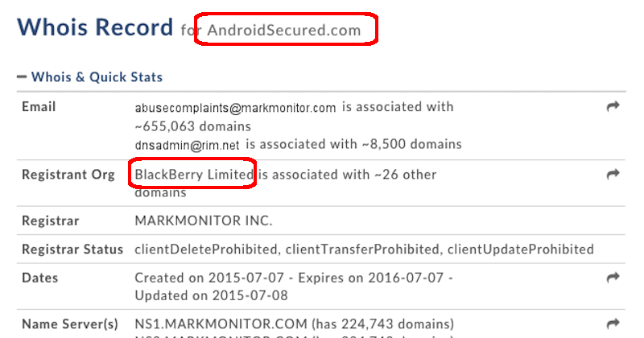Click the ~655,063 domains count
Image resolution: width=644 pixels, height=338 pixels.
pos(192,126)
